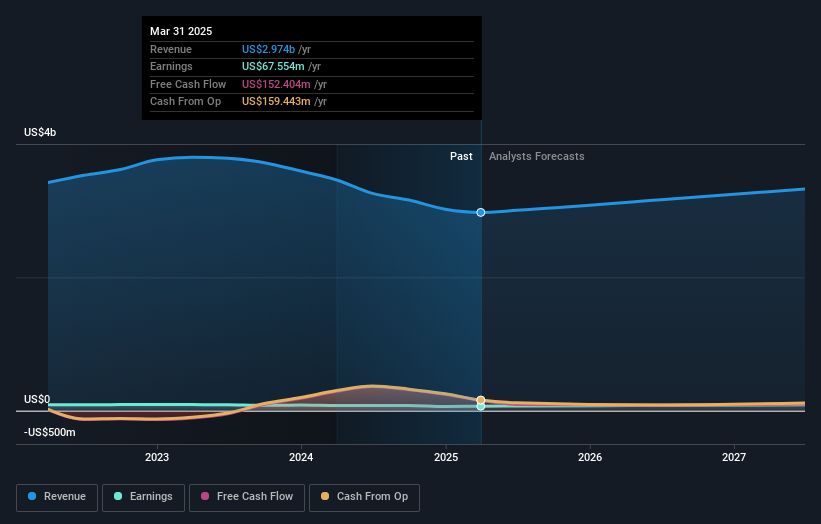Click the 2025 x-axis label

pyautogui.click(x=446, y=457)
